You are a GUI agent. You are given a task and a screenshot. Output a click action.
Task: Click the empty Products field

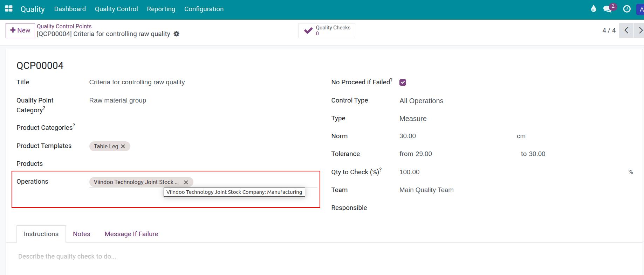point(203,164)
